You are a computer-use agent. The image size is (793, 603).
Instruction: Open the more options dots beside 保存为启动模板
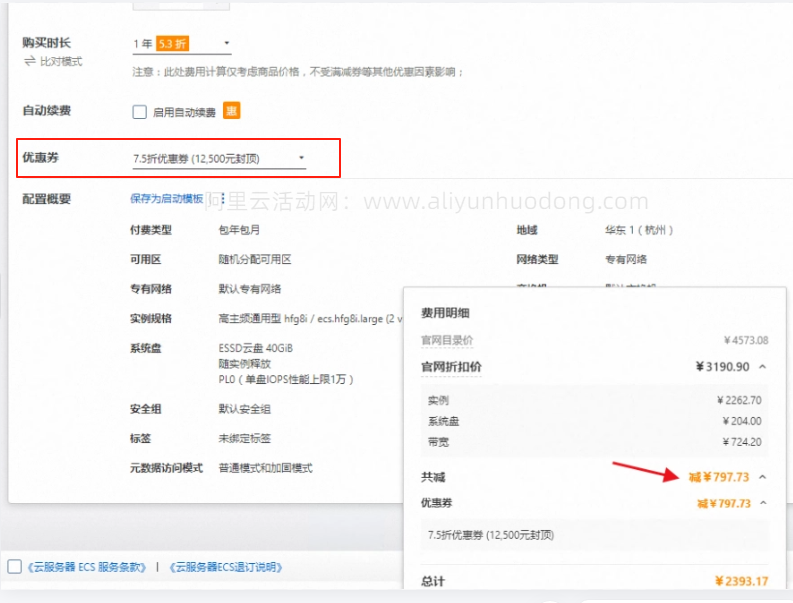click(223, 199)
